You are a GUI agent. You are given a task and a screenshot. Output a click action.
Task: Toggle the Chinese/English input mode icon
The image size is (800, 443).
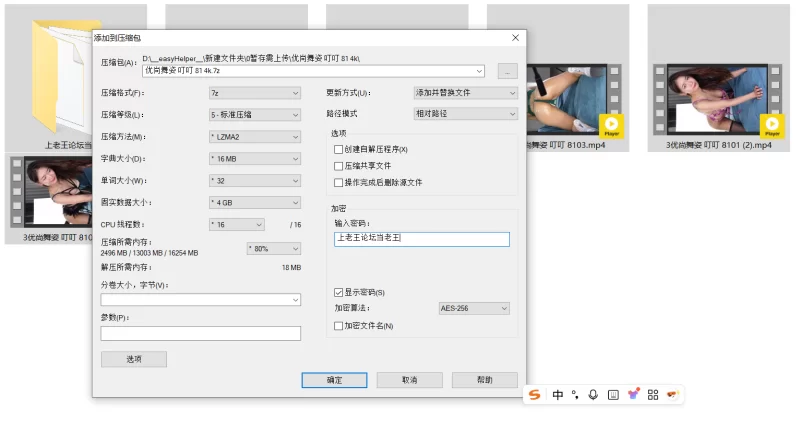tap(558, 395)
